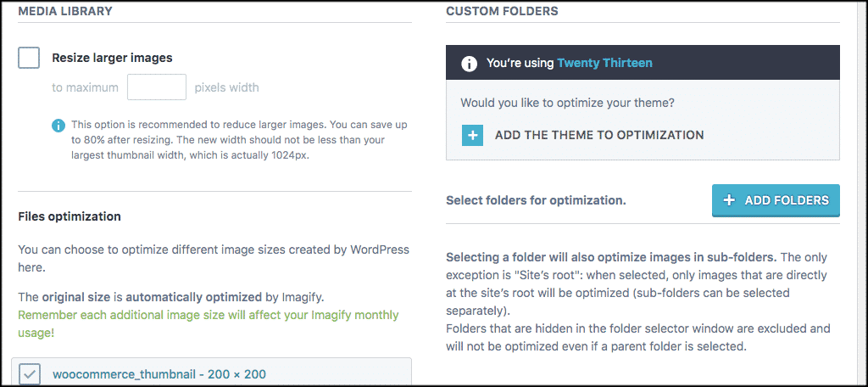
Task: Click the Resize larger images label
Action: (113, 58)
